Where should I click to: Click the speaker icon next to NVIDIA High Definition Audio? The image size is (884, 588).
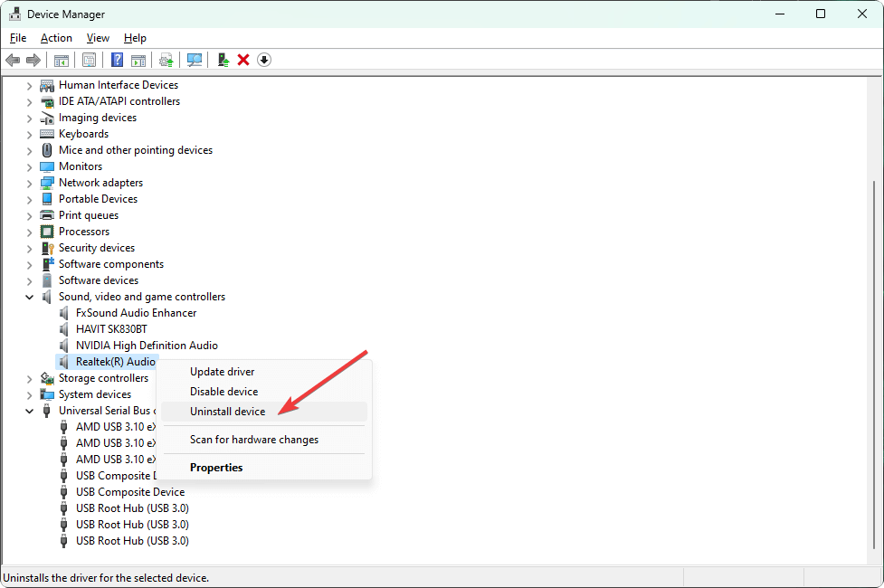coord(64,346)
